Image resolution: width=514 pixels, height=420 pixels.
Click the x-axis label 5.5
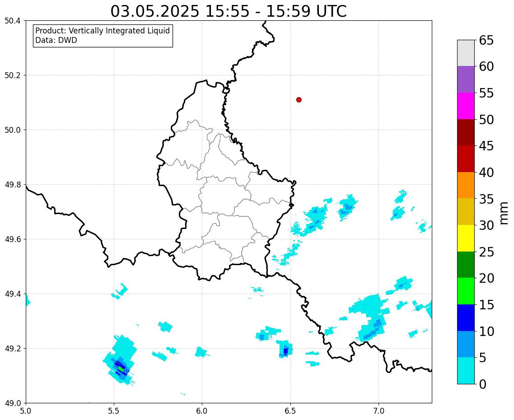tap(114, 411)
